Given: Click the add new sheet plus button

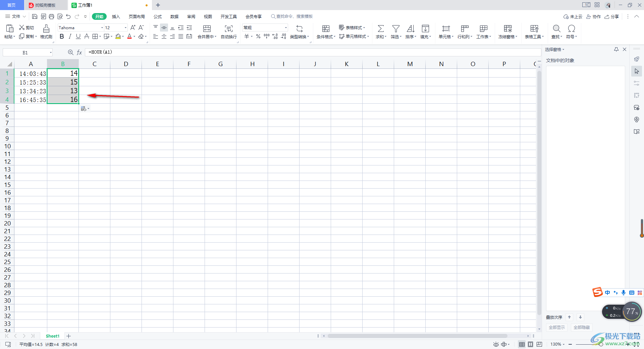Looking at the screenshot, I should pyautogui.click(x=68, y=336).
